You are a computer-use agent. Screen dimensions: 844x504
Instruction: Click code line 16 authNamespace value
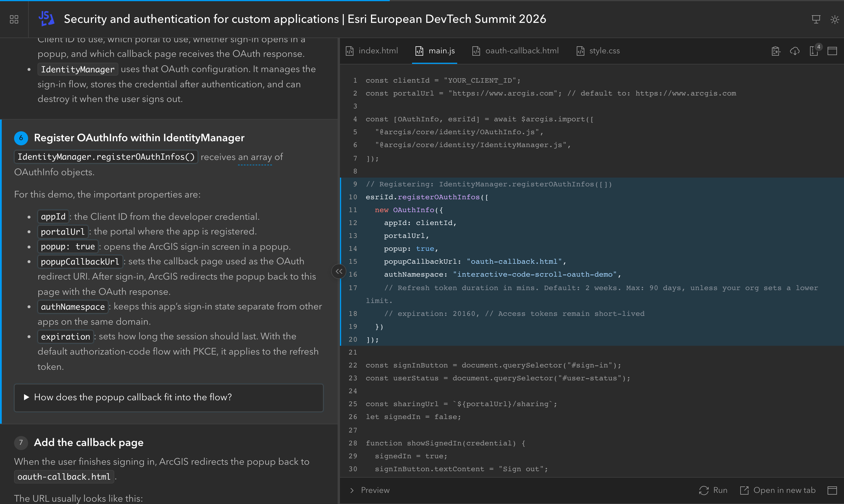coord(502,274)
